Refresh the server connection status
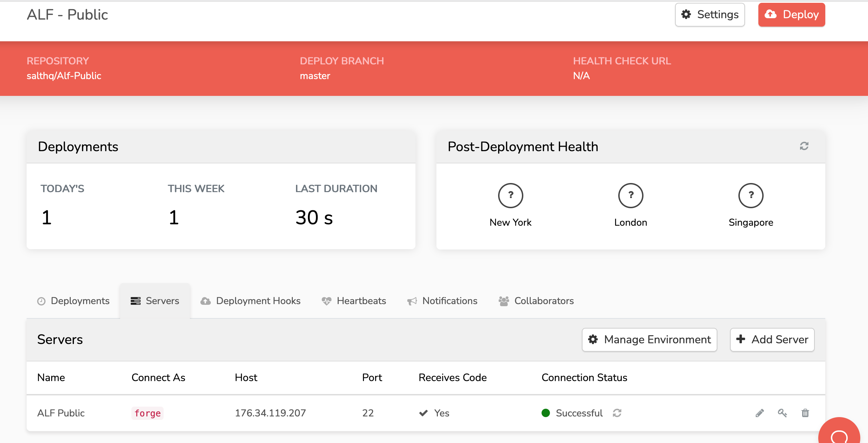Screen dimensions: 868x443 tap(617, 413)
